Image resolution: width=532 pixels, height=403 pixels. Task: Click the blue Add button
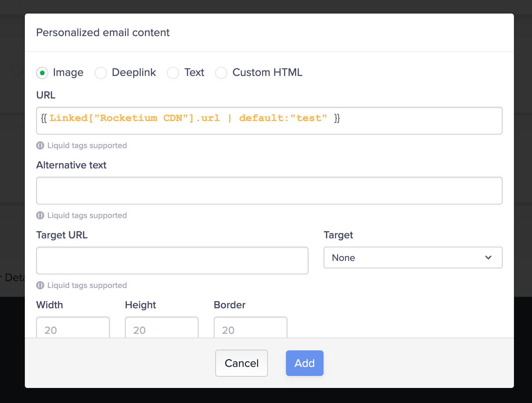(x=305, y=363)
